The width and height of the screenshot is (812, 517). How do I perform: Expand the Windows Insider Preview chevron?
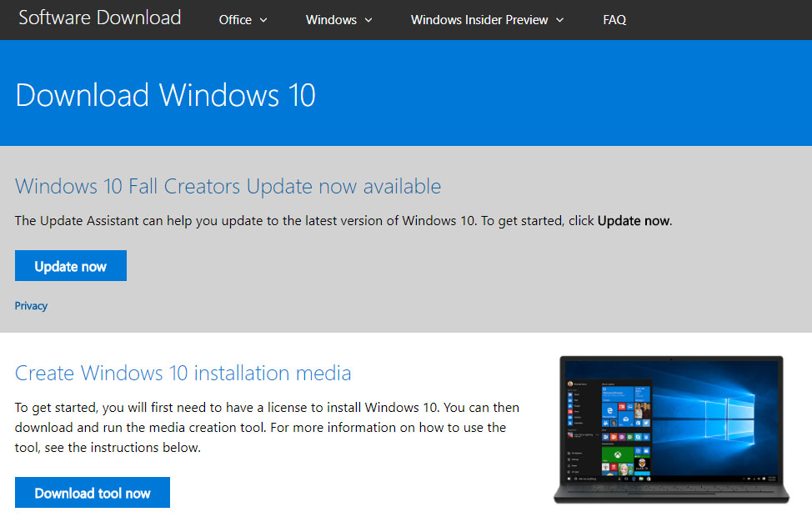[559, 20]
